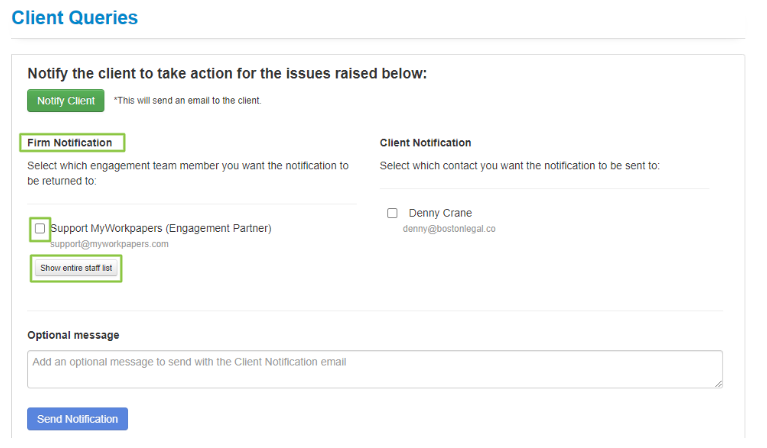Click the "Notify the client to take action" heading

[x=227, y=73]
